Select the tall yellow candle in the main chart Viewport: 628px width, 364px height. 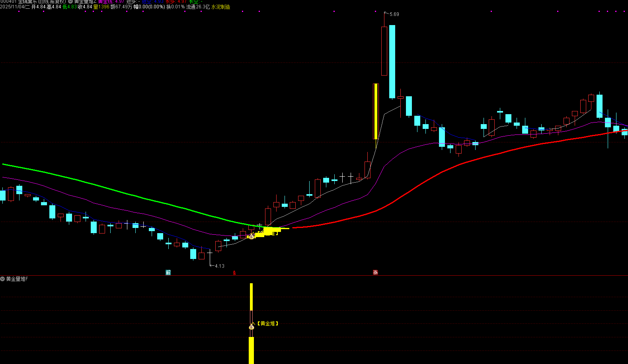(375, 111)
